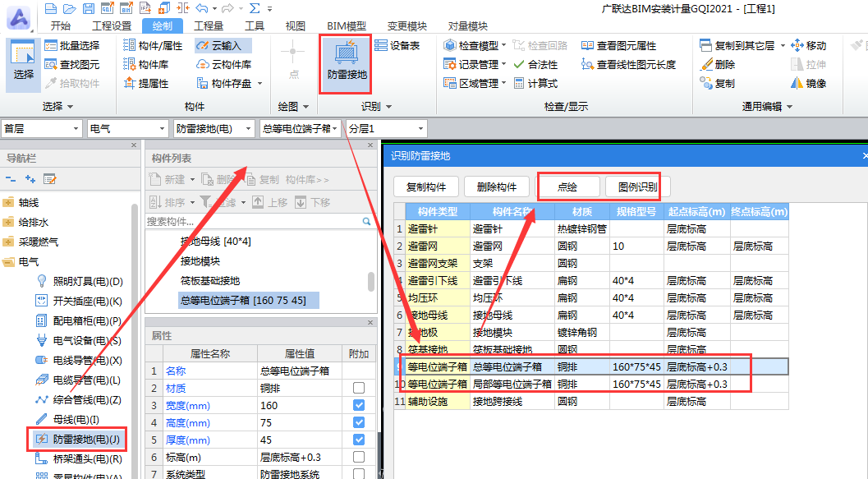Screen dimensions: 868x479
Task: Check the 系统类型 additional checkbox
Action: (359, 474)
